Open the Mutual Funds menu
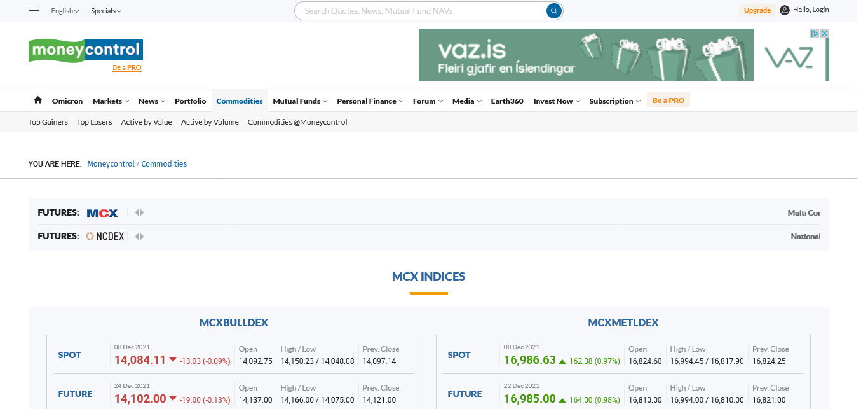Screen dimensions: 868x409 coord(300,101)
